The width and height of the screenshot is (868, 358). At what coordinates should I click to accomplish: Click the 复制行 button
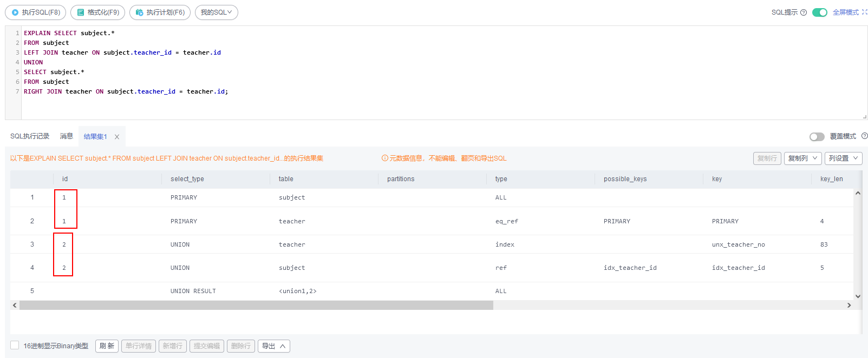(767, 158)
